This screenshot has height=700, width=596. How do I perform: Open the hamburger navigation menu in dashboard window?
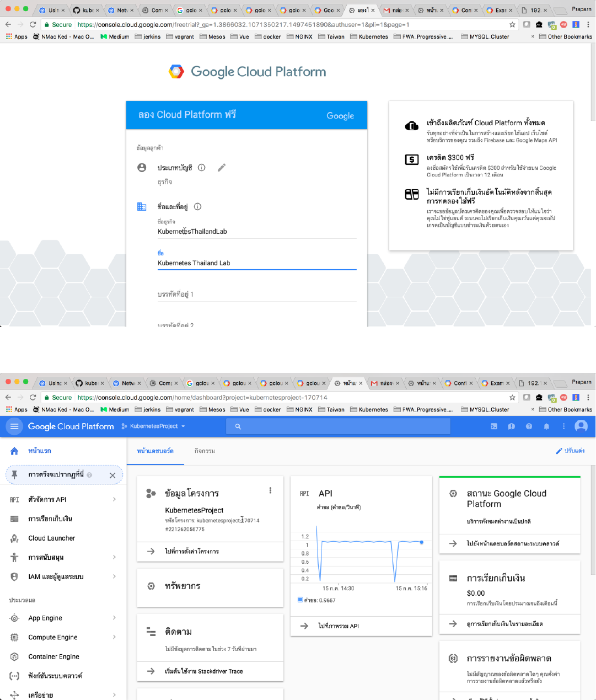coord(14,426)
